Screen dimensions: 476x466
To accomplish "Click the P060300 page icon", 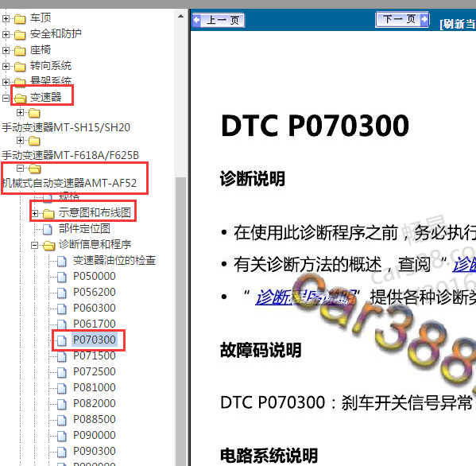I will (x=62, y=309).
